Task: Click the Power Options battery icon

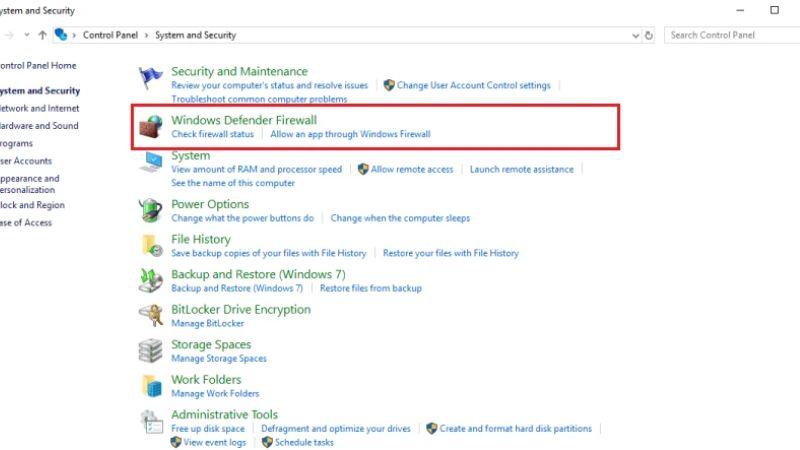Action: click(x=152, y=211)
